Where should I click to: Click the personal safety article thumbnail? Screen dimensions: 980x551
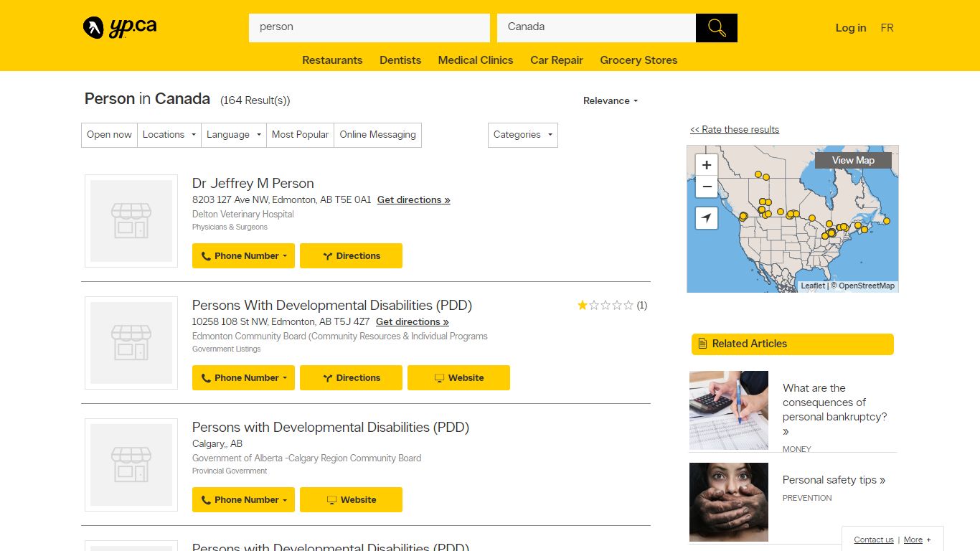(x=729, y=502)
